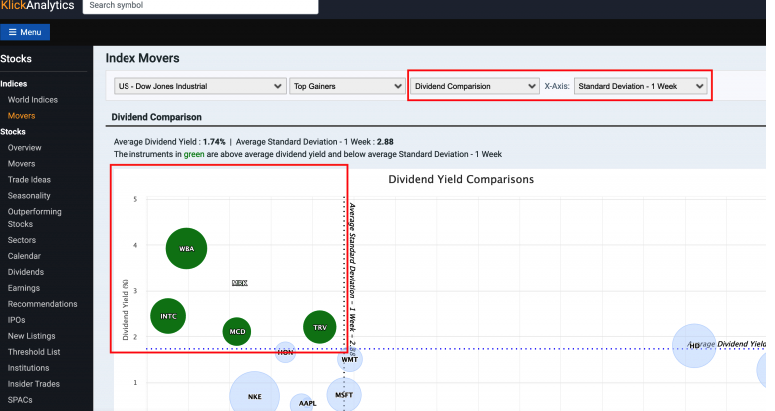Click the Average Standard Deviation 2.88 value
Viewport: 775px width, 411px height.
(385, 142)
